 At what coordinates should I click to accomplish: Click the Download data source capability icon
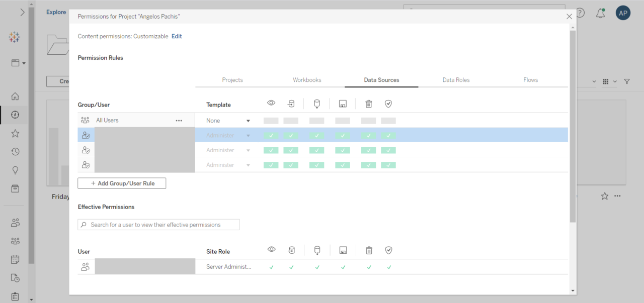[x=316, y=104]
